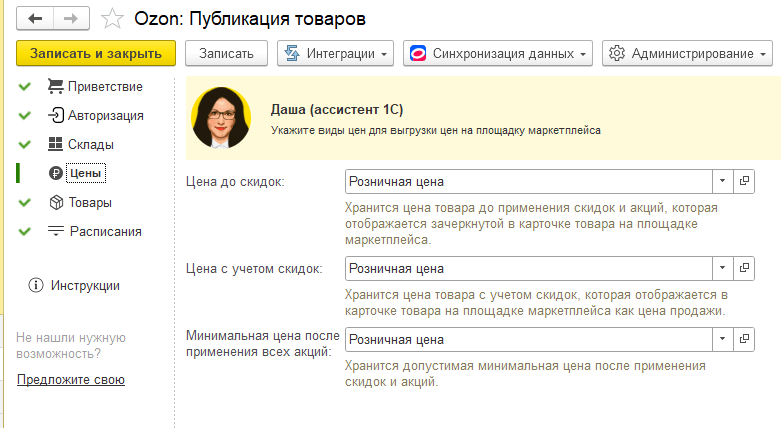This screenshot has width=781, height=428.
Task: Add page to favorites with star icon
Action: (x=112, y=19)
